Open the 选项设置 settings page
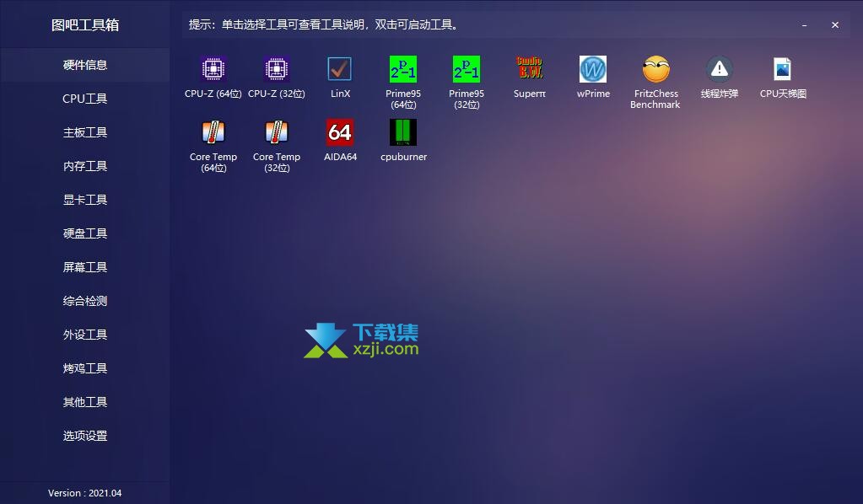 click(x=85, y=436)
